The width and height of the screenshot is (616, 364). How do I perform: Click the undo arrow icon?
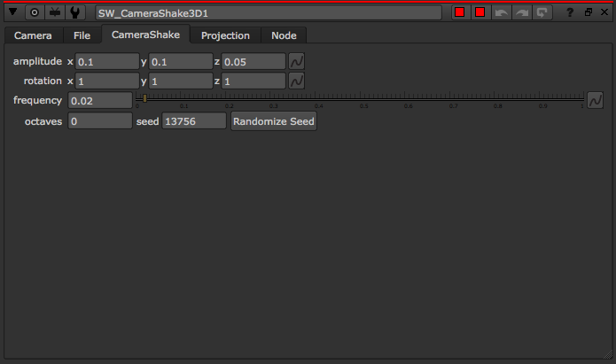coord(502,13)
